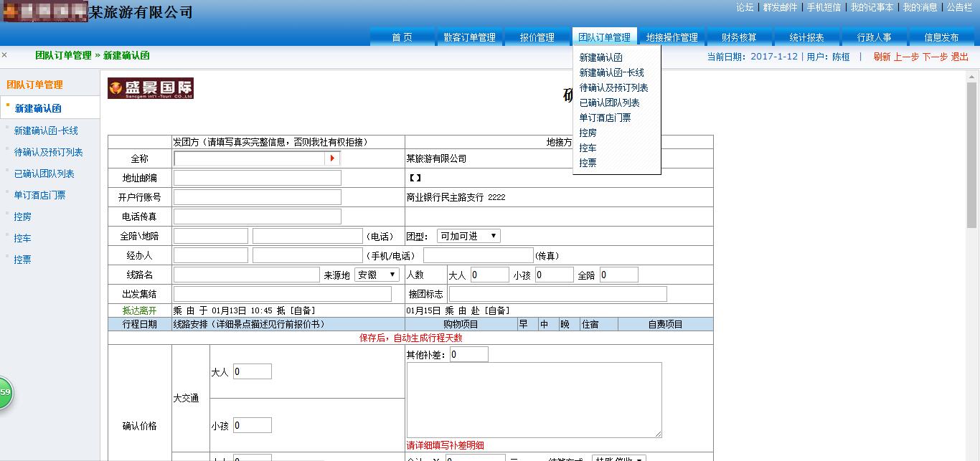Focus the 电话传真 input field
Image resolution: width=980 pixels, height=461 pixels.
(x=258, y=217)
